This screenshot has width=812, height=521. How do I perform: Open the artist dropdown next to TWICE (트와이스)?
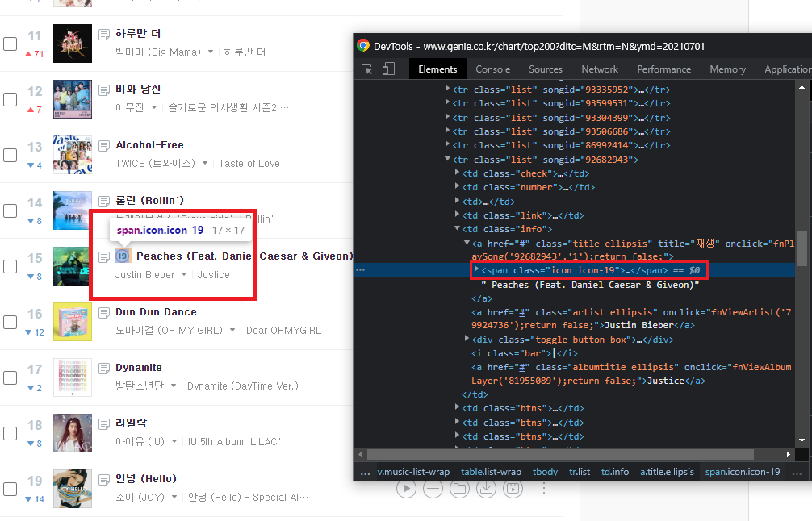[x=205, y=163]
